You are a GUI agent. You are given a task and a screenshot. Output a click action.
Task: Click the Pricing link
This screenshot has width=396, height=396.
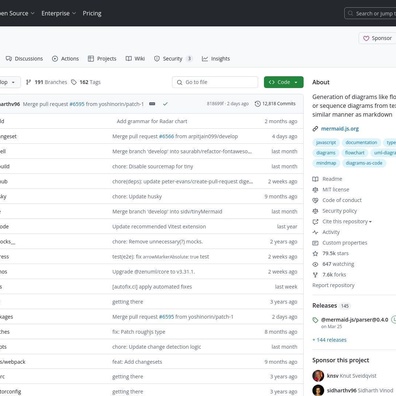92,13
